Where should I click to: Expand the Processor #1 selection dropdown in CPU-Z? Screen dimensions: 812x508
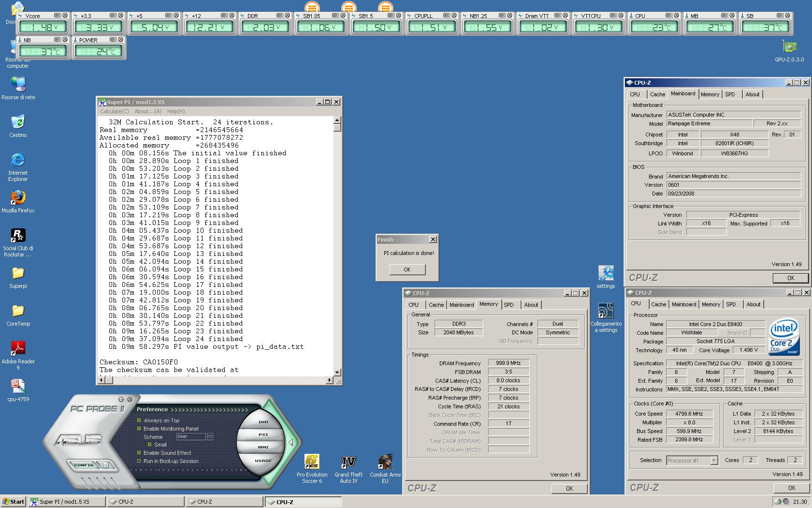pos(714,461)
